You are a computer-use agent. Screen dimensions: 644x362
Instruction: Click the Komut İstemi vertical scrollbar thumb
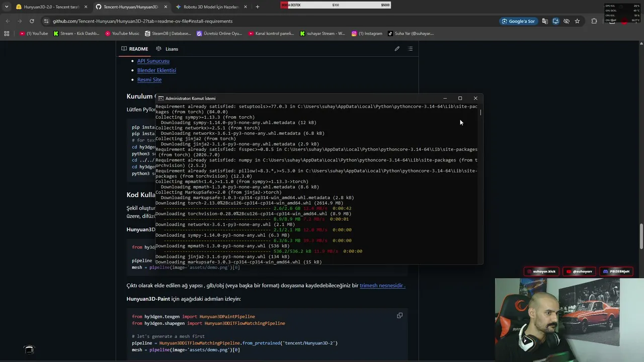coord(480,112)
